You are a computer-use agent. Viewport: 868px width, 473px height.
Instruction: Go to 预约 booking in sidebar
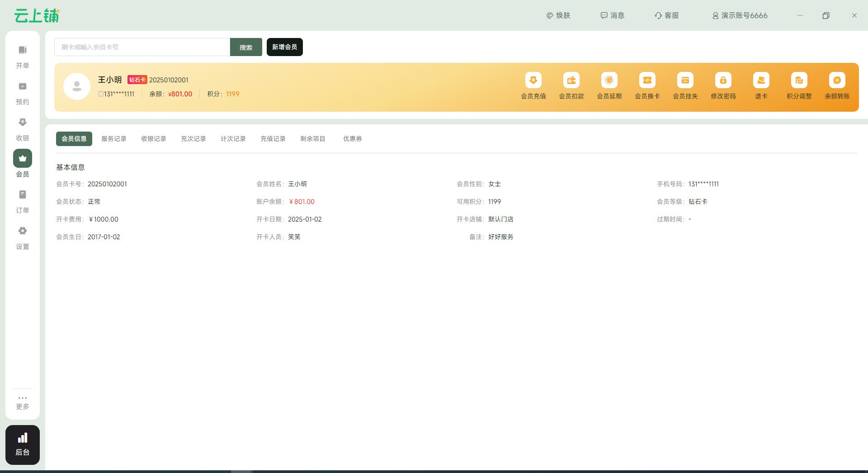click(x=23, y=93)
